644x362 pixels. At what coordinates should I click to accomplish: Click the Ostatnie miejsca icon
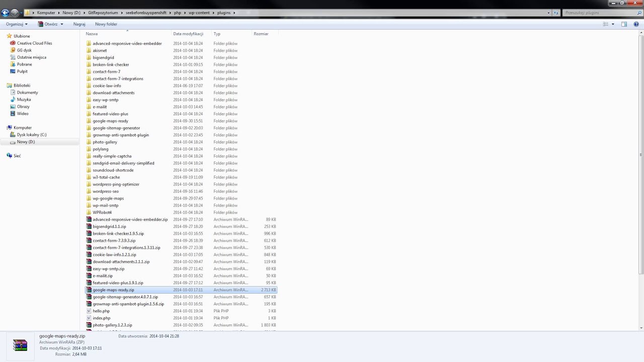(13, 57)
